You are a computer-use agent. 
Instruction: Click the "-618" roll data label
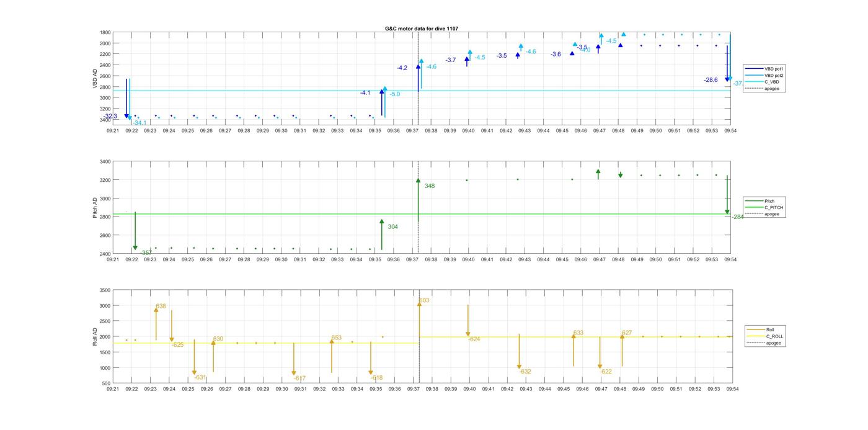pos(376,378)
